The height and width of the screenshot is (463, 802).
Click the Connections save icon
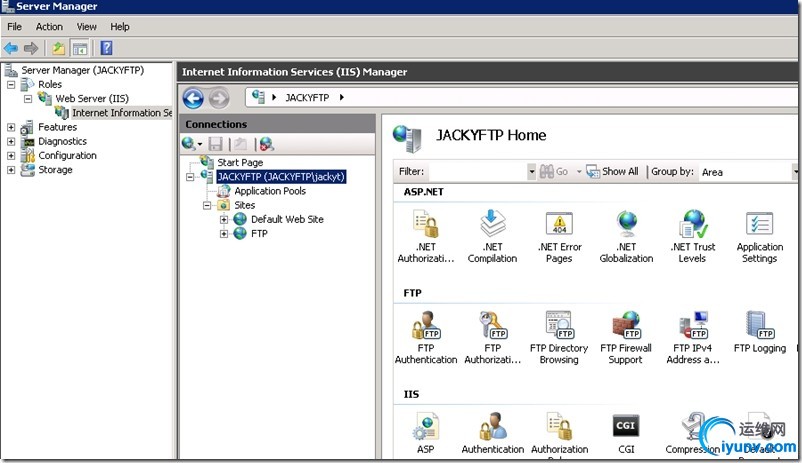[215, 144]
